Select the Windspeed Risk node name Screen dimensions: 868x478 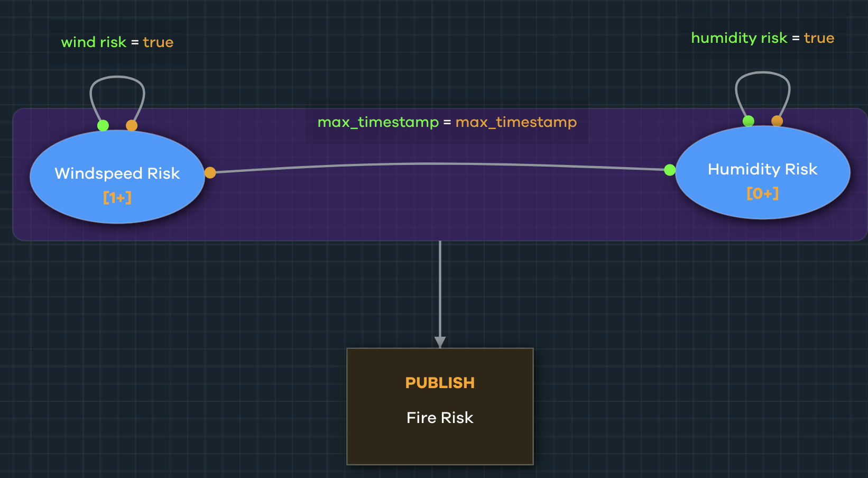(x=117, y=173)
